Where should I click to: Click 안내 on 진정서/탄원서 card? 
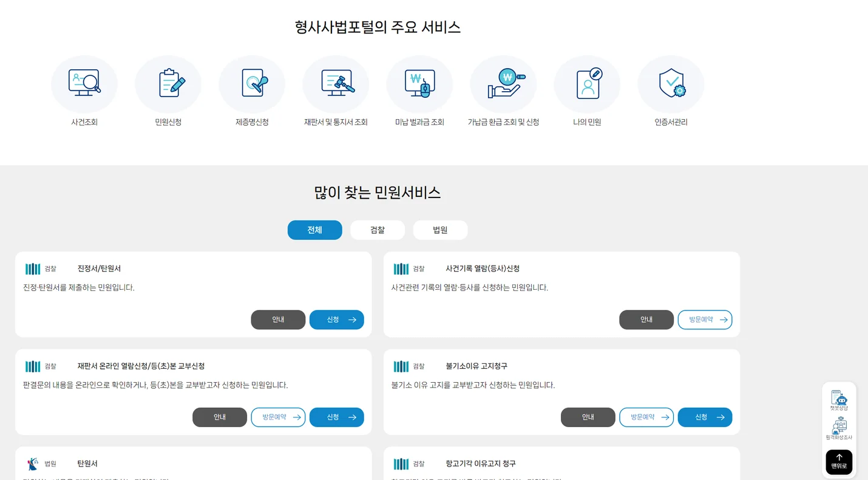coord(278,320)
